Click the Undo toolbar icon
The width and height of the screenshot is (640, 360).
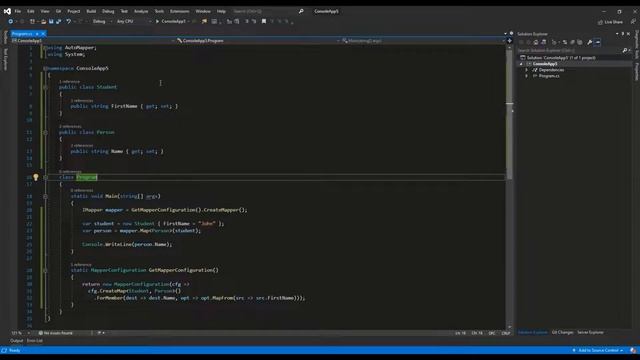69,21
